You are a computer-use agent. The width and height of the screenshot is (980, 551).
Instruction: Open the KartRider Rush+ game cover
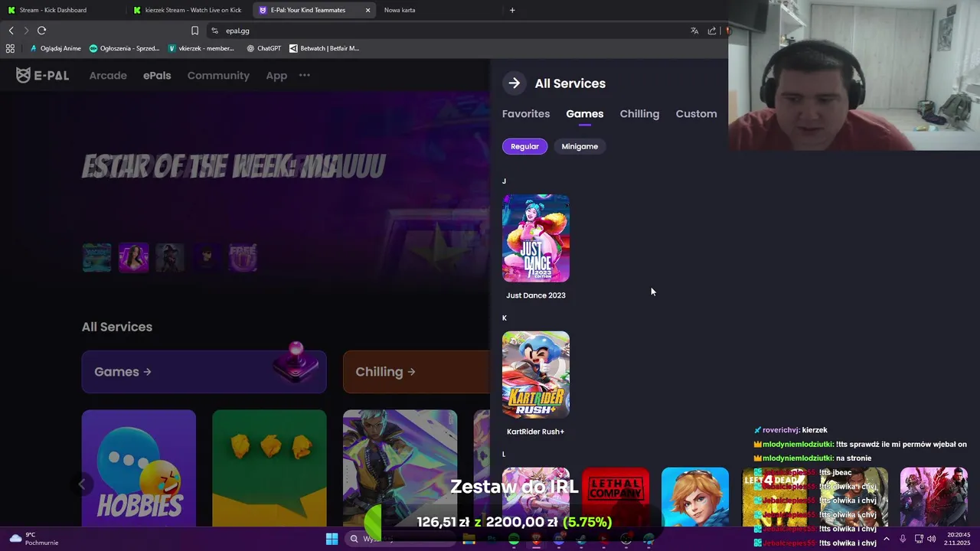point(536,375)
